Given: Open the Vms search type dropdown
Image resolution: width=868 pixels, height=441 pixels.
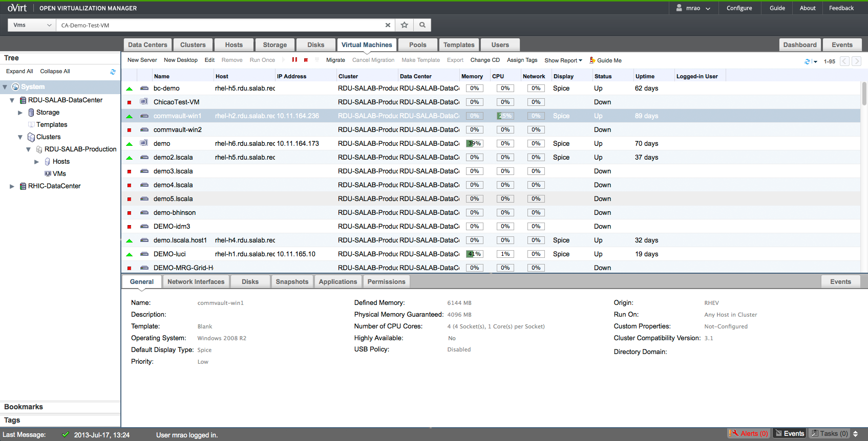Looking at the screenshot, I should click(x=32, y=25).
